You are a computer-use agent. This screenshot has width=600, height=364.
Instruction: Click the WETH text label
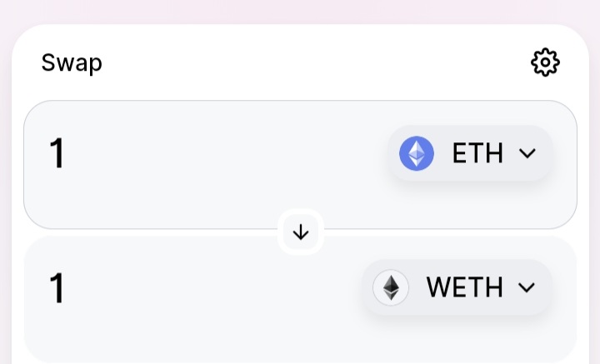464,288
